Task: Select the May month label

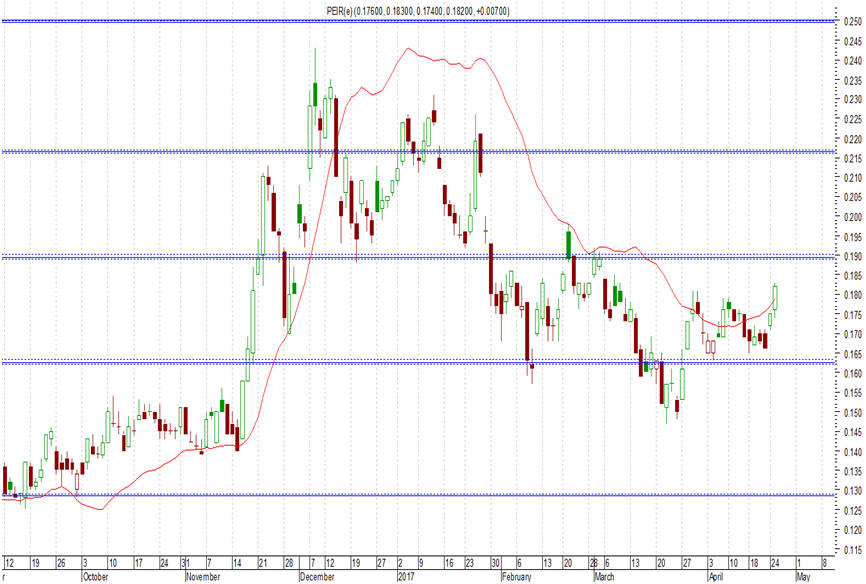Action: pos(804,577)
